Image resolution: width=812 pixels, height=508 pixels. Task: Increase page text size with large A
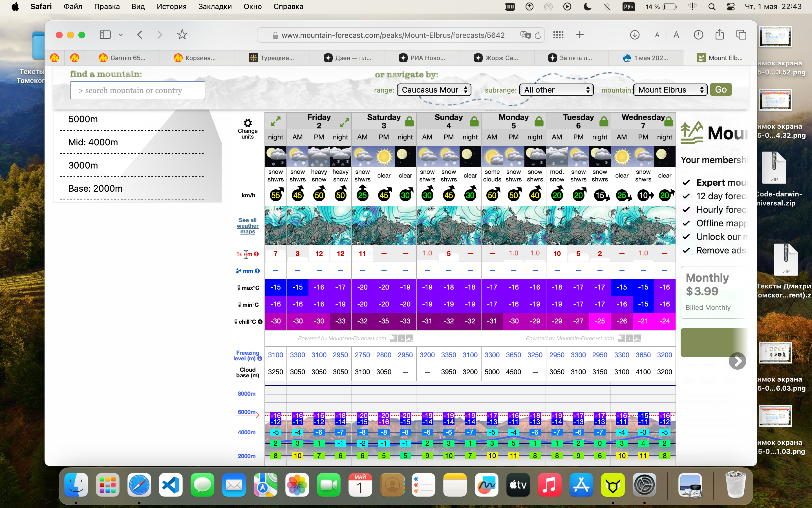click(676, 35)
